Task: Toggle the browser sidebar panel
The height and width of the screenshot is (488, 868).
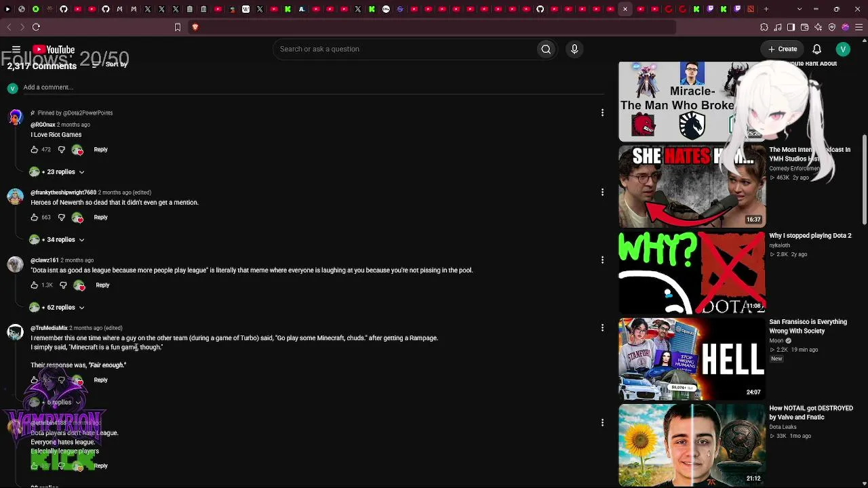Action: pos(791,27)
